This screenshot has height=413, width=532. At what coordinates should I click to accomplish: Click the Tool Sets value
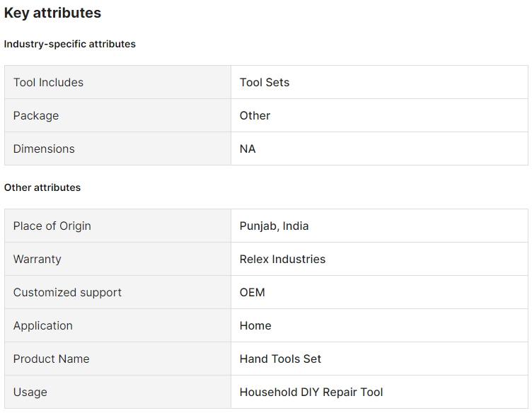[265, 82]
